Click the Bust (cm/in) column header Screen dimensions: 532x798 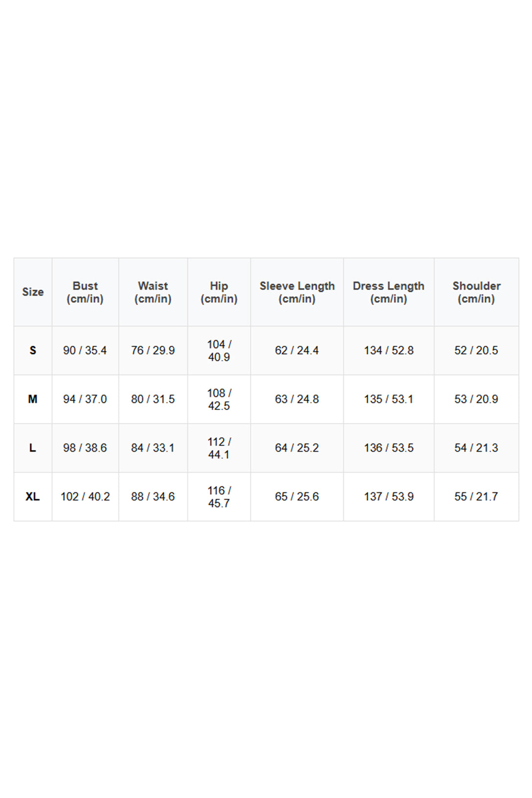[85, 292]
